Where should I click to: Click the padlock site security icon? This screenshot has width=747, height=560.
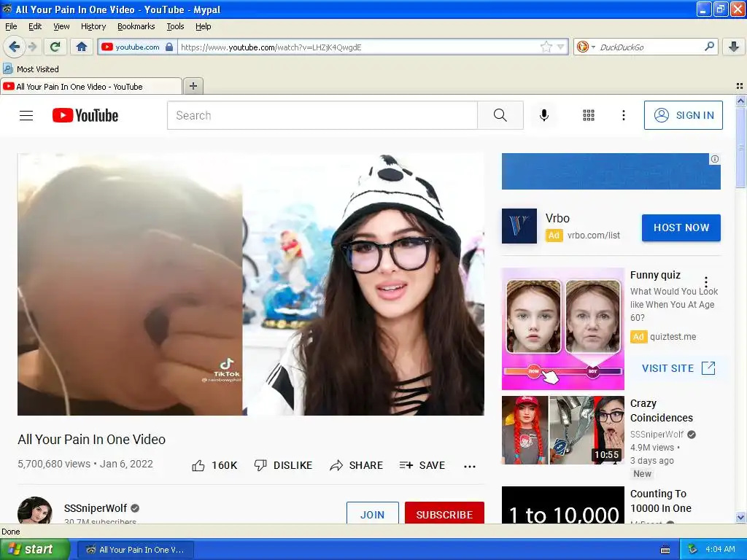(169, 47)
